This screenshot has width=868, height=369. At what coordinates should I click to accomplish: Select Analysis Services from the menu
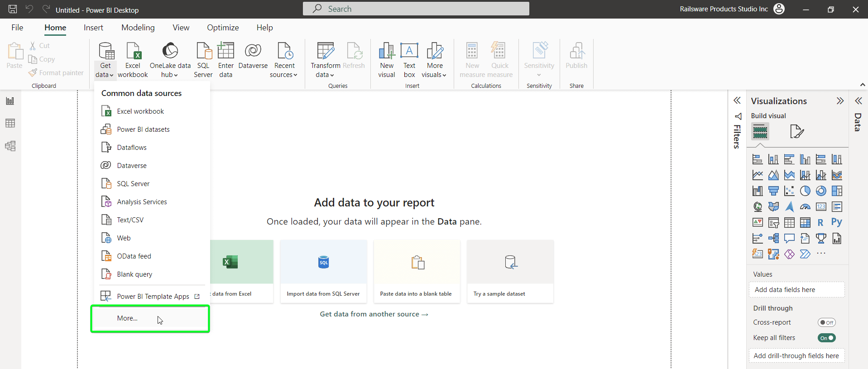pyautogui.click(x=152, y=202)
